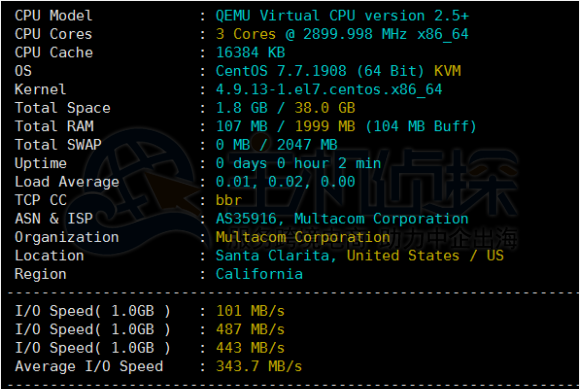The height and width of the screenshot is (389, 580).
Task: Select the Multacom Corporation organization value
Action: [303, 237]
